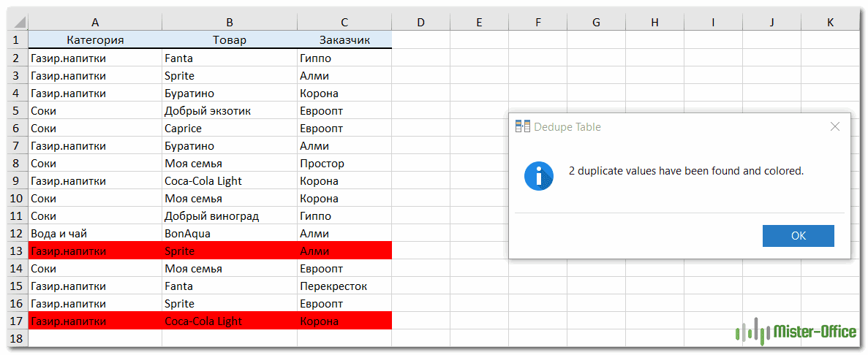Click the Заказчик header cell
Viewport: 868px width, 355px height.
pyautogui.click(x=344, y=40)
